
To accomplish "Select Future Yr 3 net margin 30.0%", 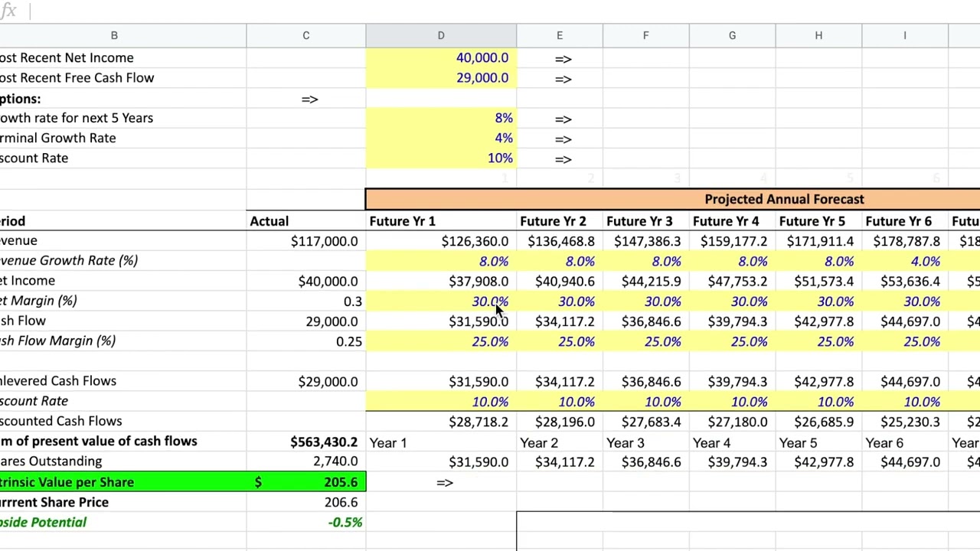I will [x=645, y=302].
